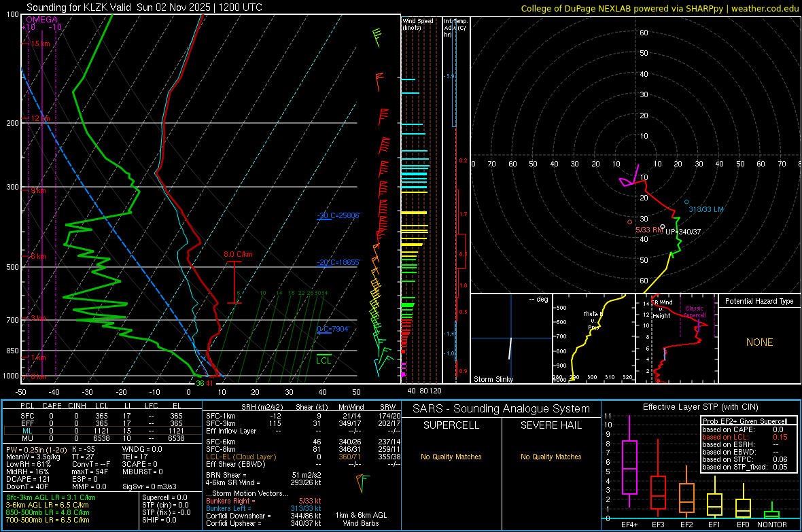Click the Potential Hazard Type header
Viewport: 802px width, 532px height.
coord(760,301)
